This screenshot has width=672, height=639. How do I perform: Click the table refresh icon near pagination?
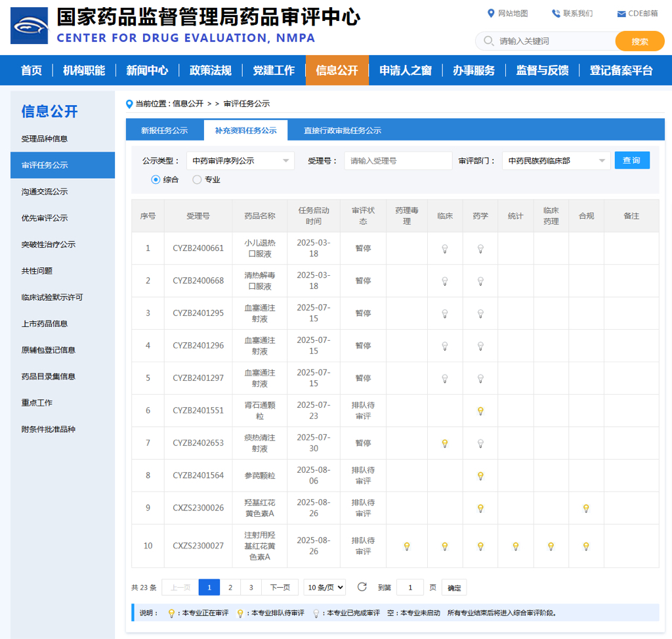[362, 587]
